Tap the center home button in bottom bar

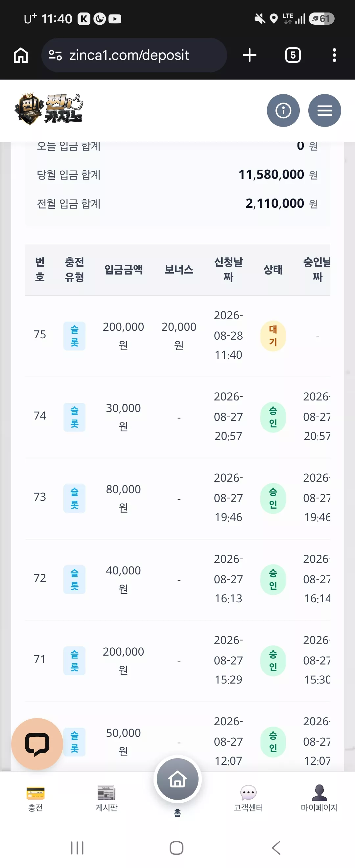pyautogui.click(x=177, y=779)
